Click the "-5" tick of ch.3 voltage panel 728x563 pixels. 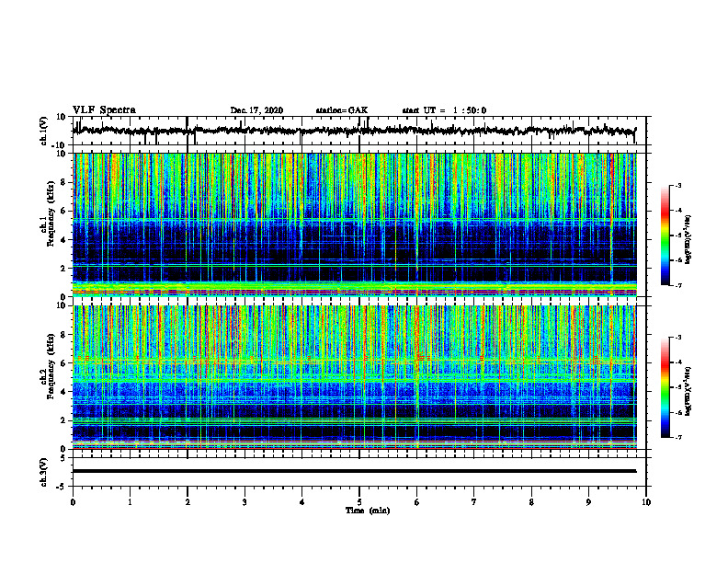pyautogui.click(x=62, y=486)
